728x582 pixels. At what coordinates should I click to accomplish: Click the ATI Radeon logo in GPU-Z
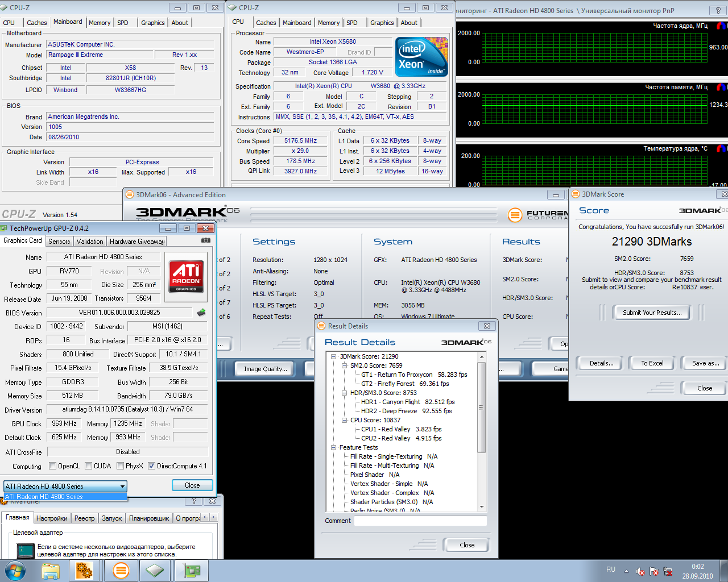tap(186, 276)
